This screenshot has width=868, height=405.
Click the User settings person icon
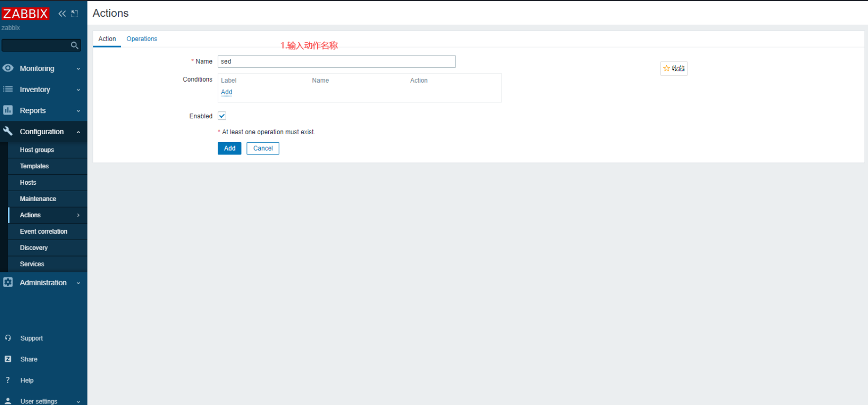[8, 401]
